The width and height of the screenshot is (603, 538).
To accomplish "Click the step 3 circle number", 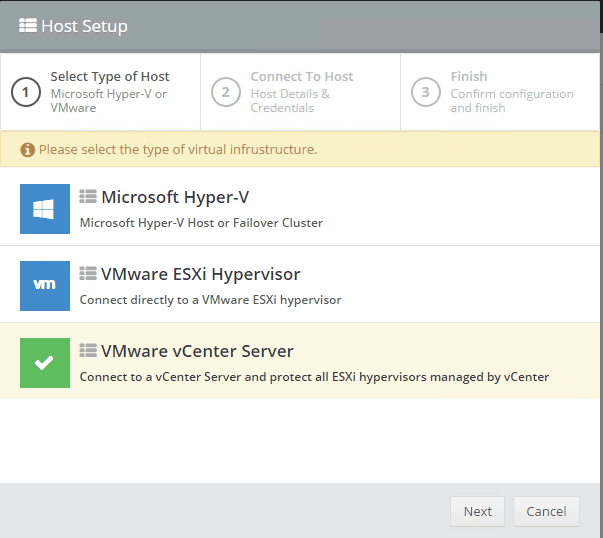I will [426, 92].
